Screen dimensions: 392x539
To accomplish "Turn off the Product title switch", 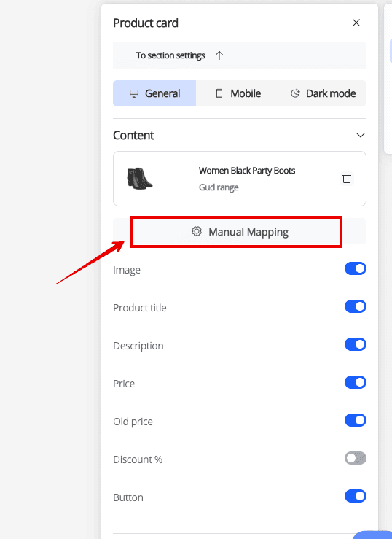I will (356, 306).
